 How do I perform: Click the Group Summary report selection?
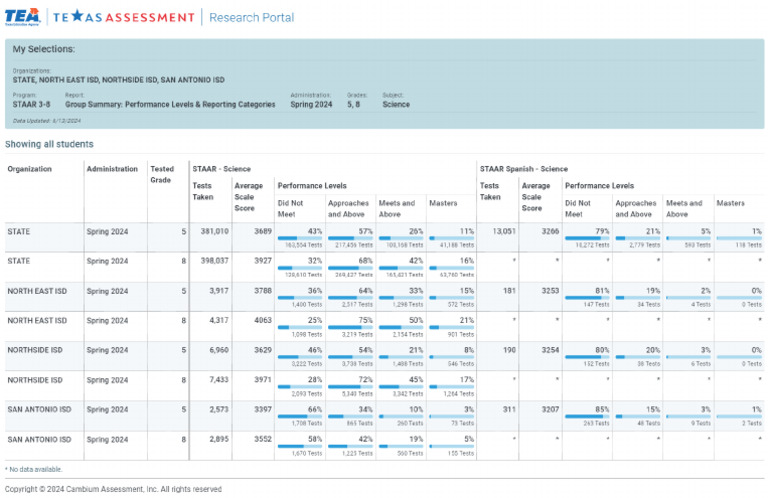pos(170,104)
